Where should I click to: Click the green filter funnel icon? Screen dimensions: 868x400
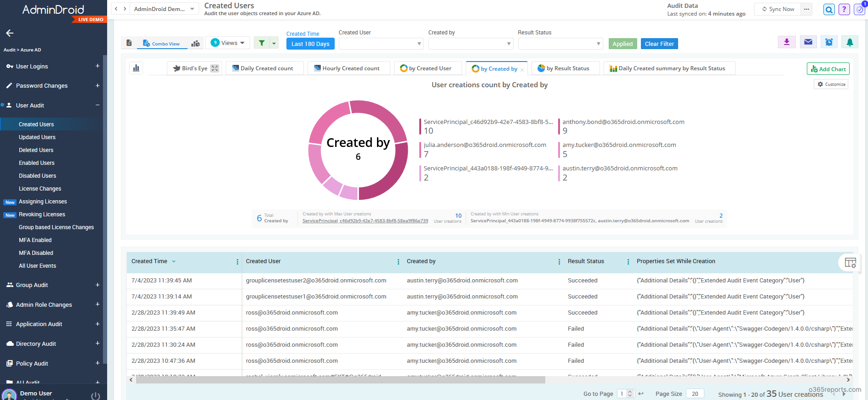tap(262, 43)
